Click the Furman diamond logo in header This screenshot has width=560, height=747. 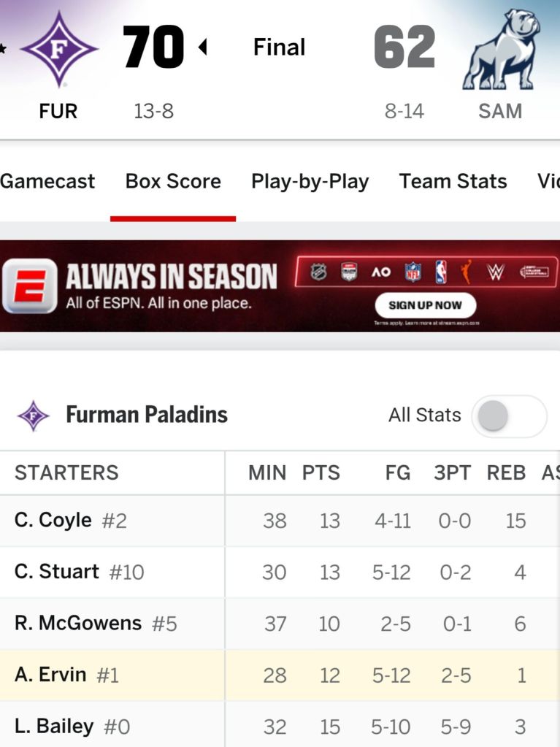click(x=58, y=50)
